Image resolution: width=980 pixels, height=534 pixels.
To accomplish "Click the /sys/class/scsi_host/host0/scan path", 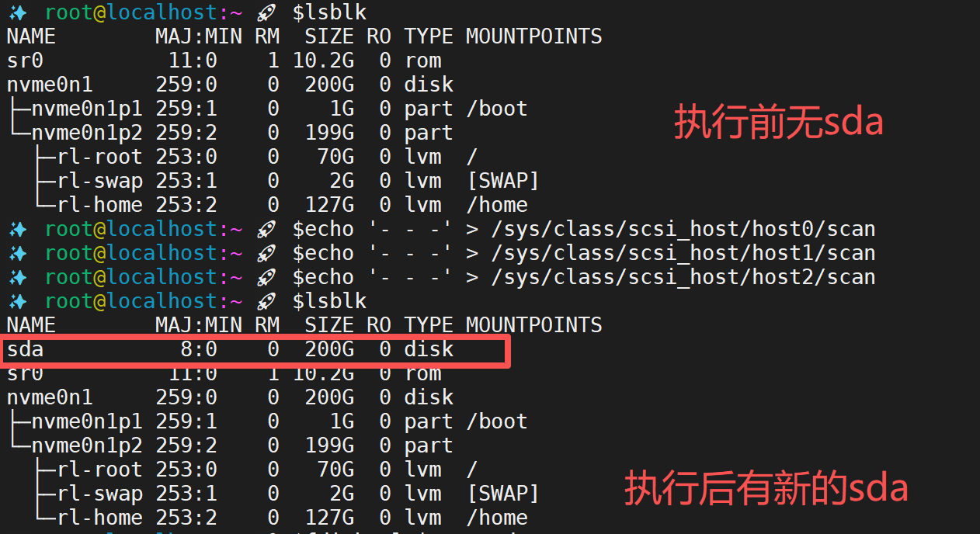I will [x=683, y=229].
